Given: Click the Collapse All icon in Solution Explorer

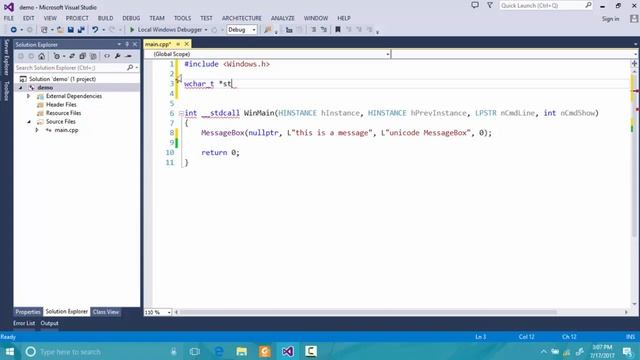Looking at the screenshot, I should pos(82,56).
